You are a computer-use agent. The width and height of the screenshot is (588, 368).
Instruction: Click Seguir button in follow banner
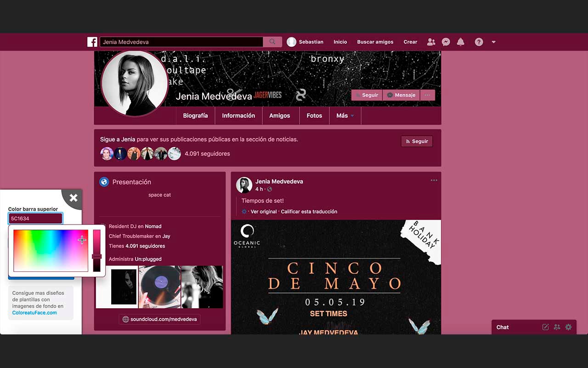(417, 141)
